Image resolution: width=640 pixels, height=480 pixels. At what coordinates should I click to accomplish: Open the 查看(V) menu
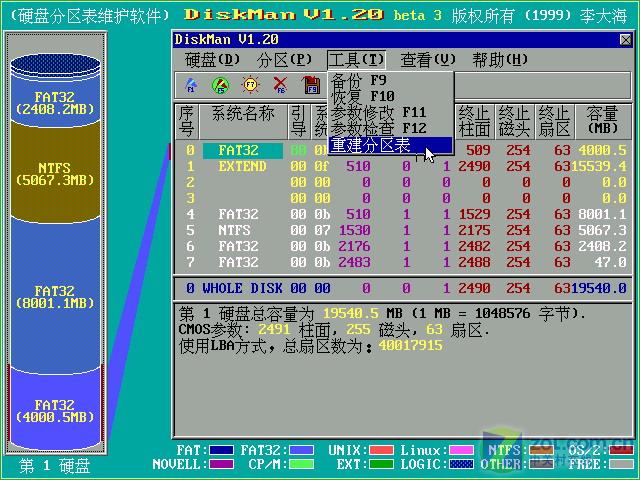(428, 60)
